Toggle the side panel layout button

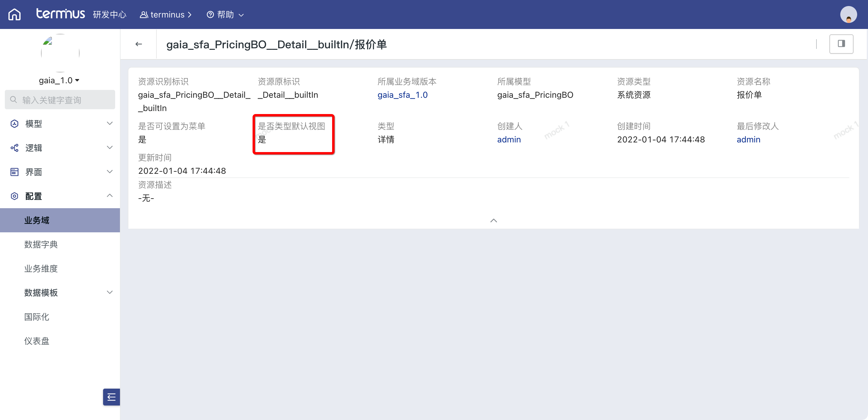(x=841, y=44)
